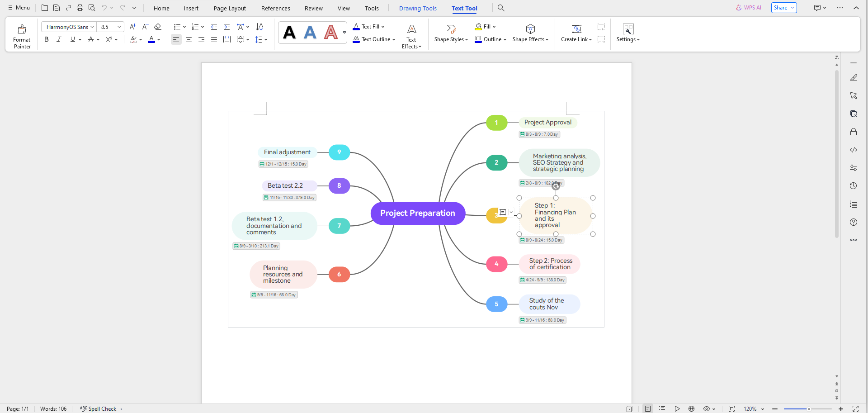Apply the red outlined A text style
This screenshot has height=413, width=868.
[x=331, y=33]
